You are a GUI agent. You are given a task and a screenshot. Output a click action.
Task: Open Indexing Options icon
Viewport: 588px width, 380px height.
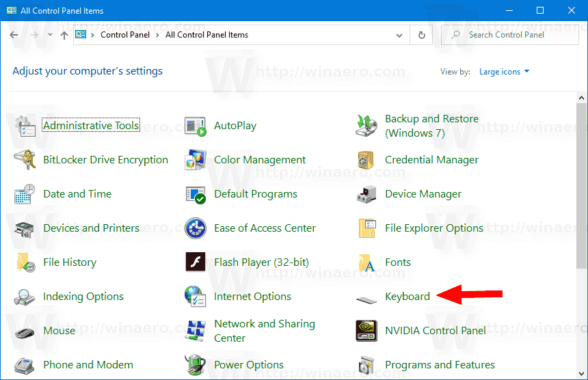25,297
